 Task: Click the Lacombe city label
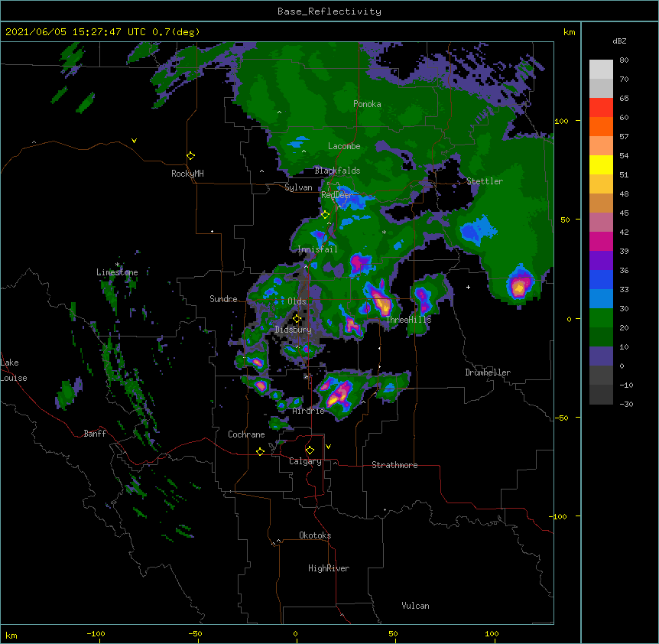pos(344,146)
